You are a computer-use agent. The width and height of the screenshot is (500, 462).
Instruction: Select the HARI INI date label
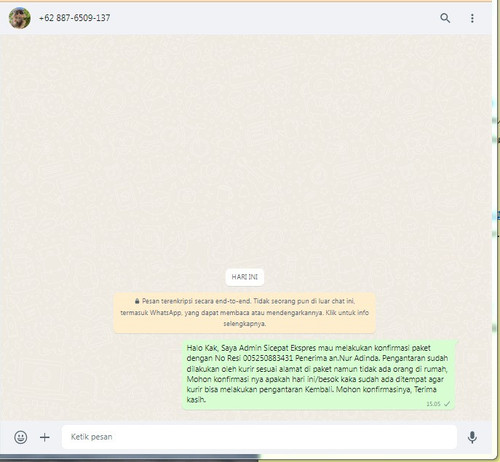(x=245, y=277)
